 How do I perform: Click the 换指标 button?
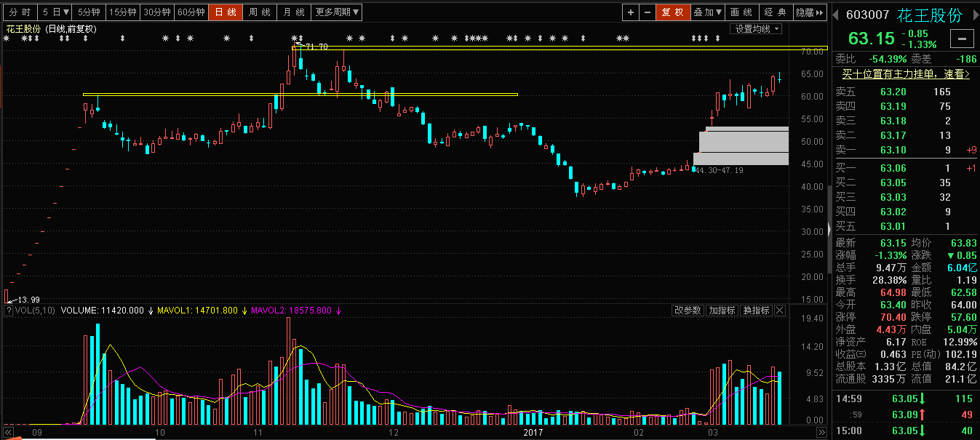(756, 311)
